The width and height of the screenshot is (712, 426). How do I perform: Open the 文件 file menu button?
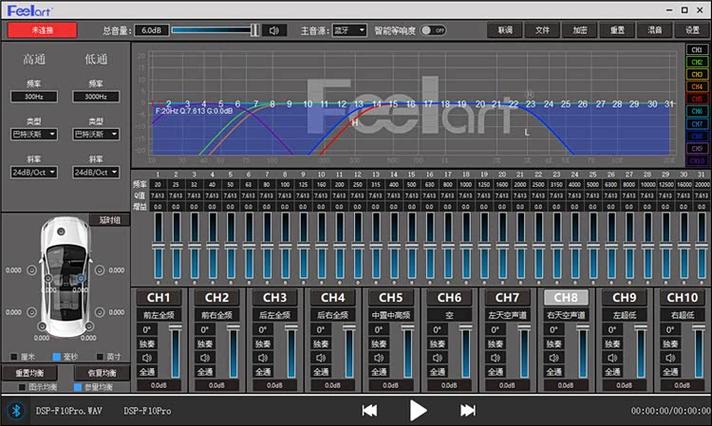point(542,30)
